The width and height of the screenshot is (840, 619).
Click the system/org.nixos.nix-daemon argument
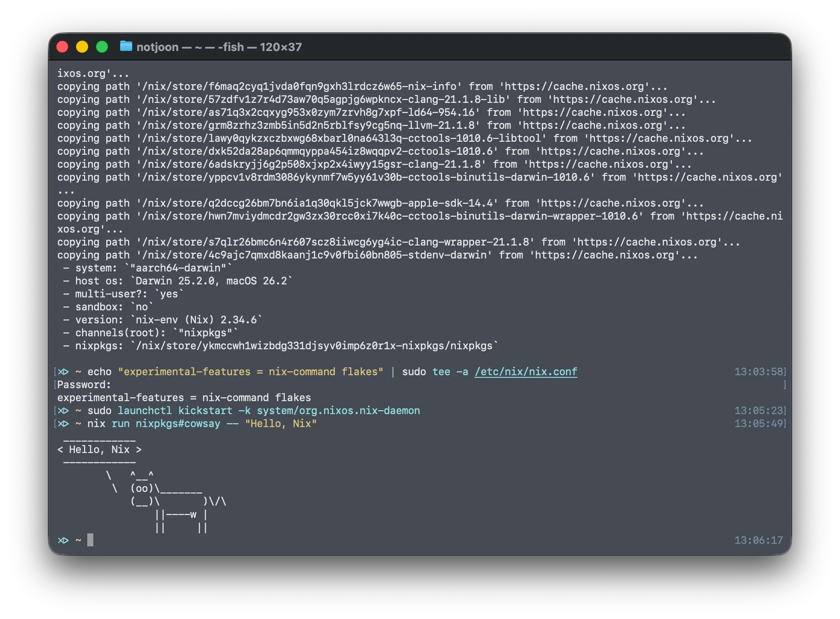coord(338,411)
